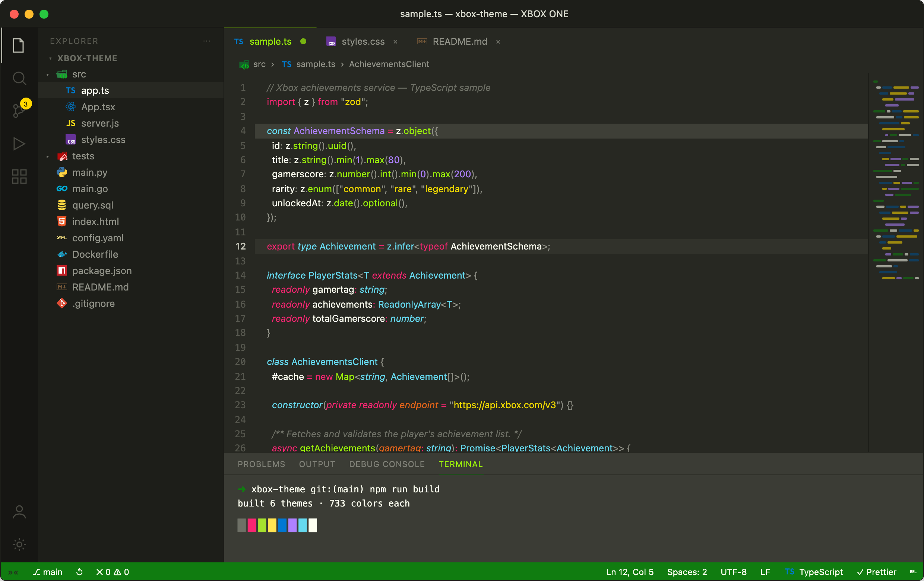Viewport: 924px width, 581px height.
Task: Click the Prettier status item
Action: point(876,572)
